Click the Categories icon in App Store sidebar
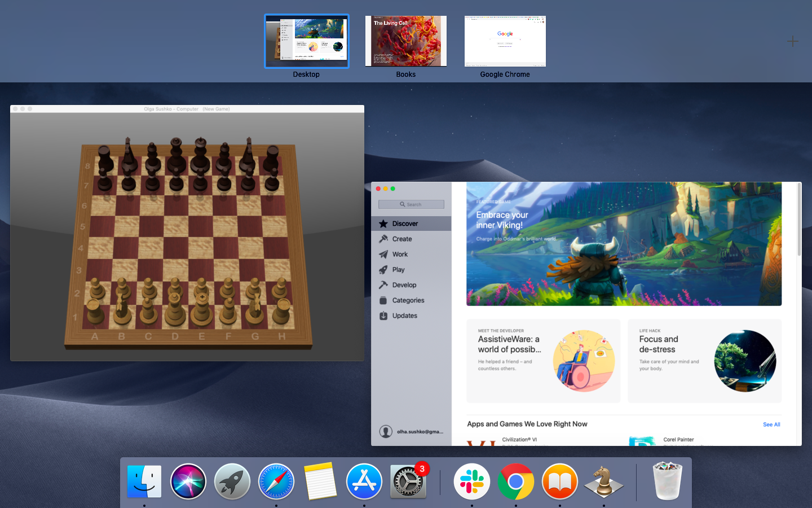Screen dimensions: 812x508 [x=383, y=300]
